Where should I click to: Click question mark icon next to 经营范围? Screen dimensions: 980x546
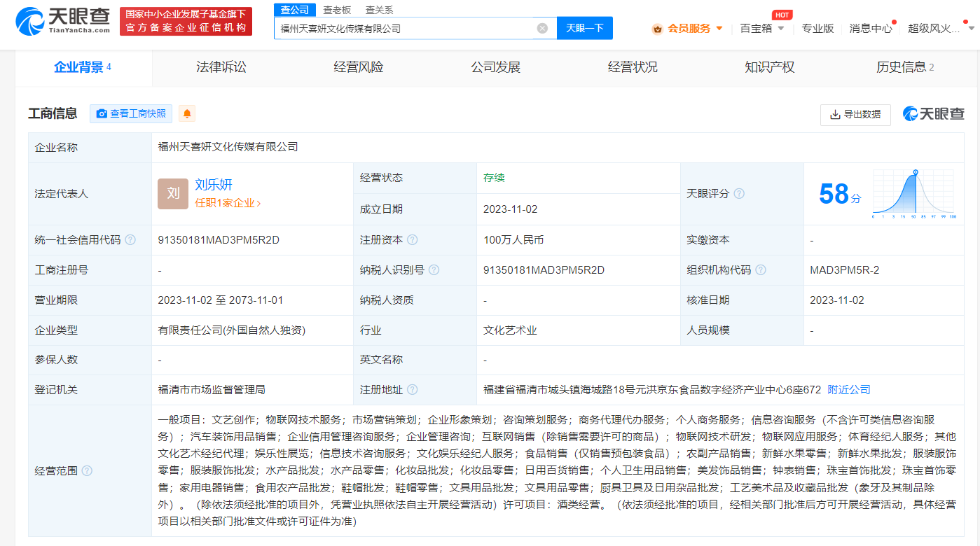[x=87, y=471]
